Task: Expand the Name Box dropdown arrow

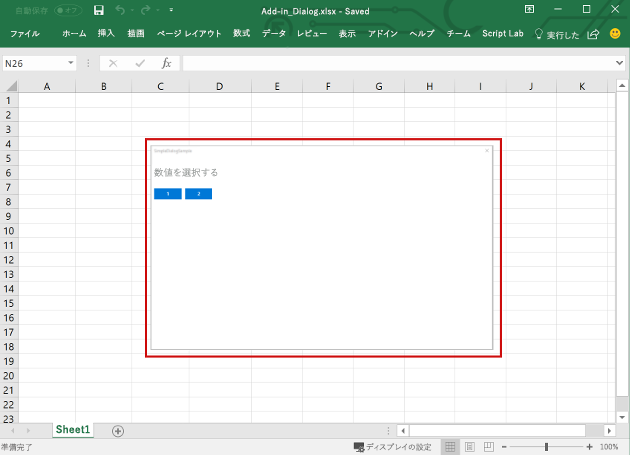Action: (x=71, y=63)
